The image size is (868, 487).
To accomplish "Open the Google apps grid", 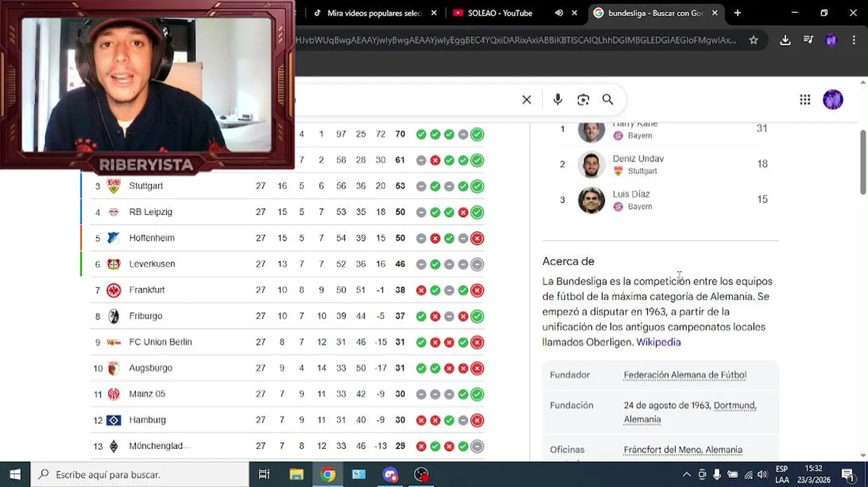I will coord(805,100).
